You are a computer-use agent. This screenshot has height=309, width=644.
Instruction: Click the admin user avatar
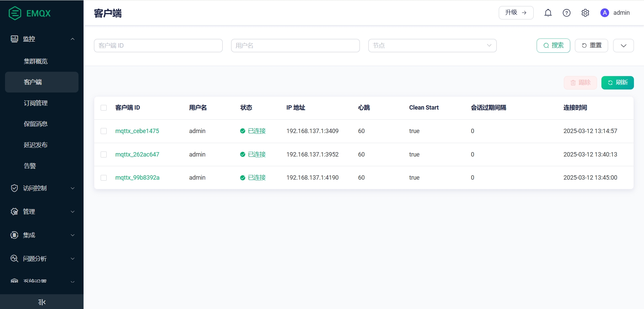(x=604, y=13)
